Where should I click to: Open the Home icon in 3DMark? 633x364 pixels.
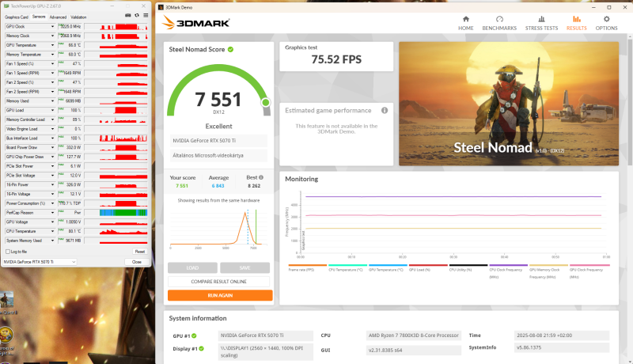(x=466, y=19)
